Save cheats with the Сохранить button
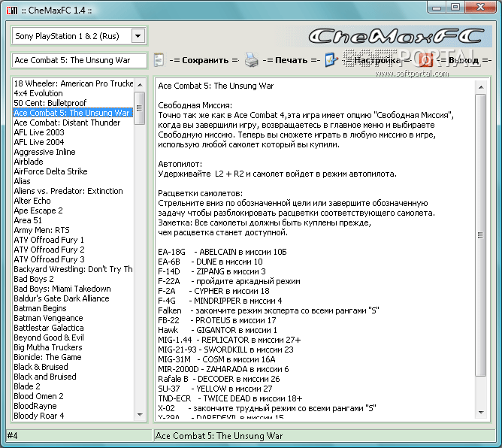The width and height of the screenshot is (502, 448). point(204,60)
